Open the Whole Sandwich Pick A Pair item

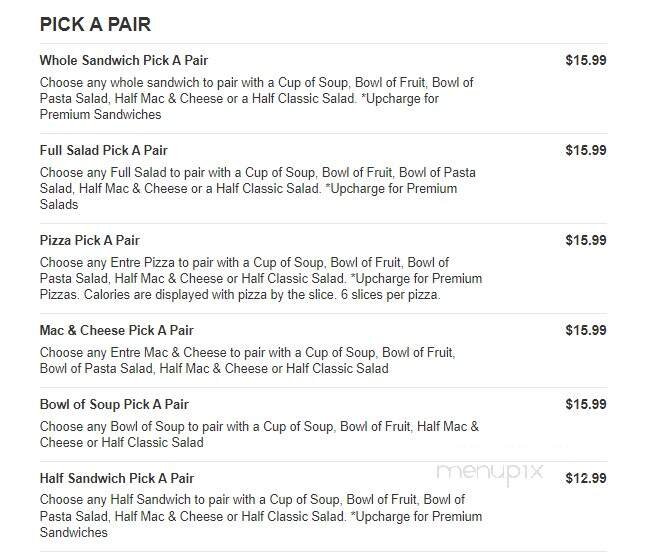[x=124, y=61]
